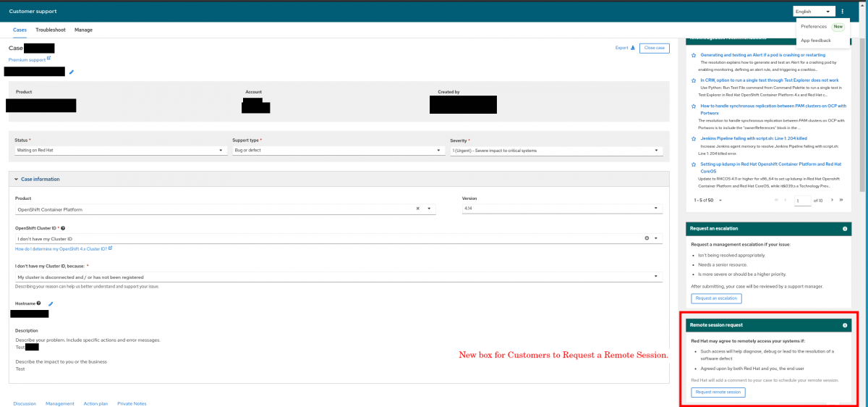
Task: Open the Support type dropdown 'Bug or defect'
Action: pos(338,151)
